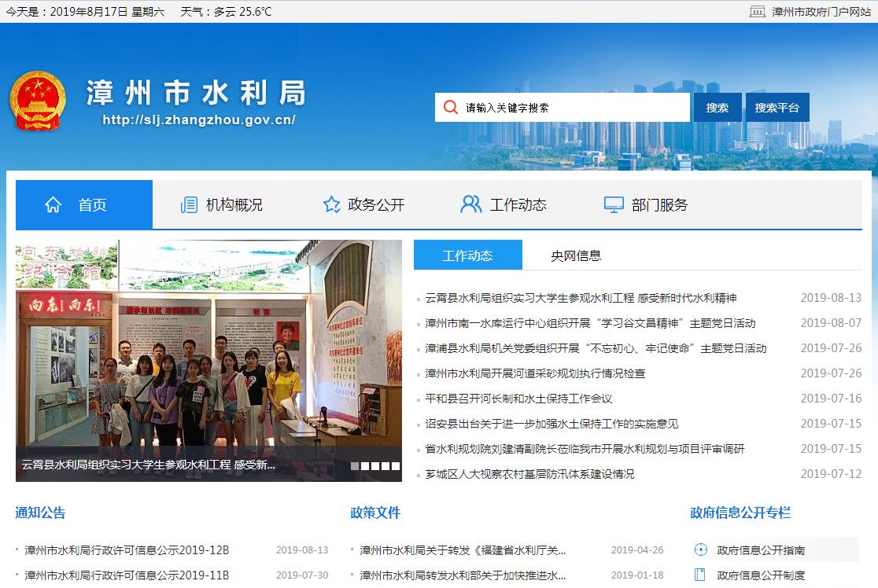Open 漳州市水利局行政许可信息公示2019-12B notice
This screenshot has width=878, height=588.
(127, 550)
